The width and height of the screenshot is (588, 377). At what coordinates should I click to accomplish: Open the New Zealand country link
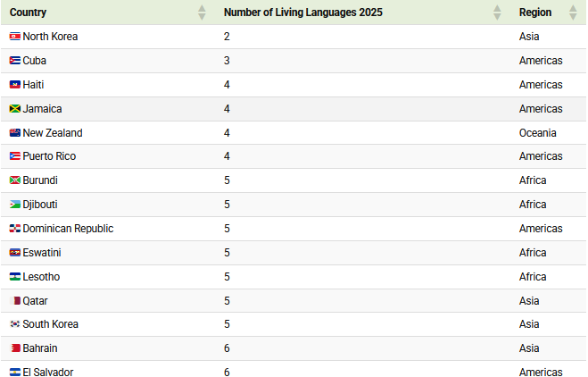53,132
